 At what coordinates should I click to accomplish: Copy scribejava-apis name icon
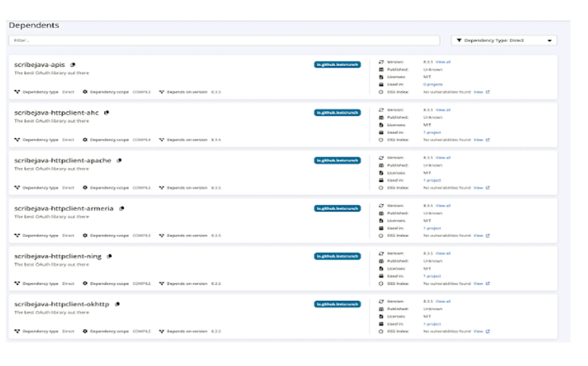tap(73, 65)
